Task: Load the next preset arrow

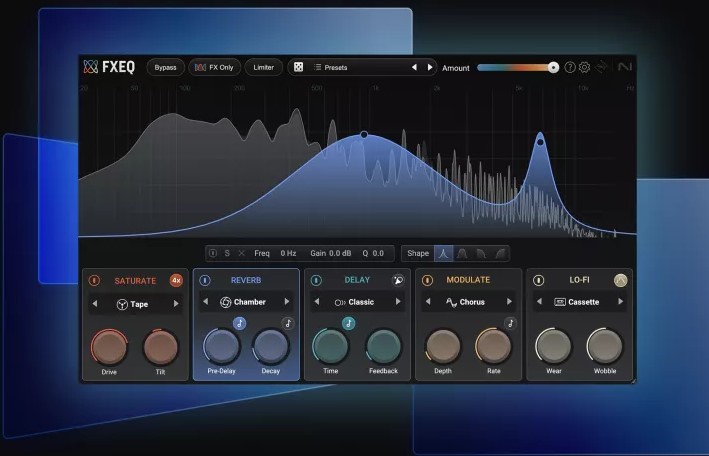Action: (430, 67)
